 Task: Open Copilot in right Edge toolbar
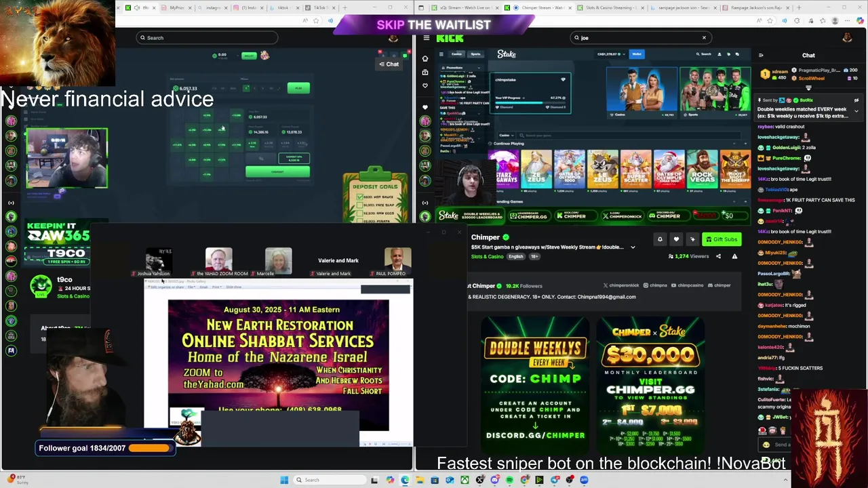(861, 20)
